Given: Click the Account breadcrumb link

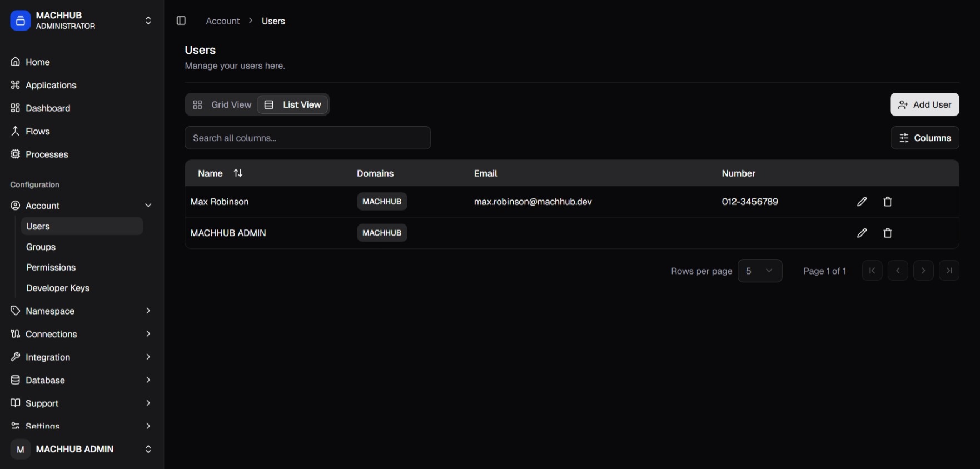Looking at the screenshot, I should 223,21.
